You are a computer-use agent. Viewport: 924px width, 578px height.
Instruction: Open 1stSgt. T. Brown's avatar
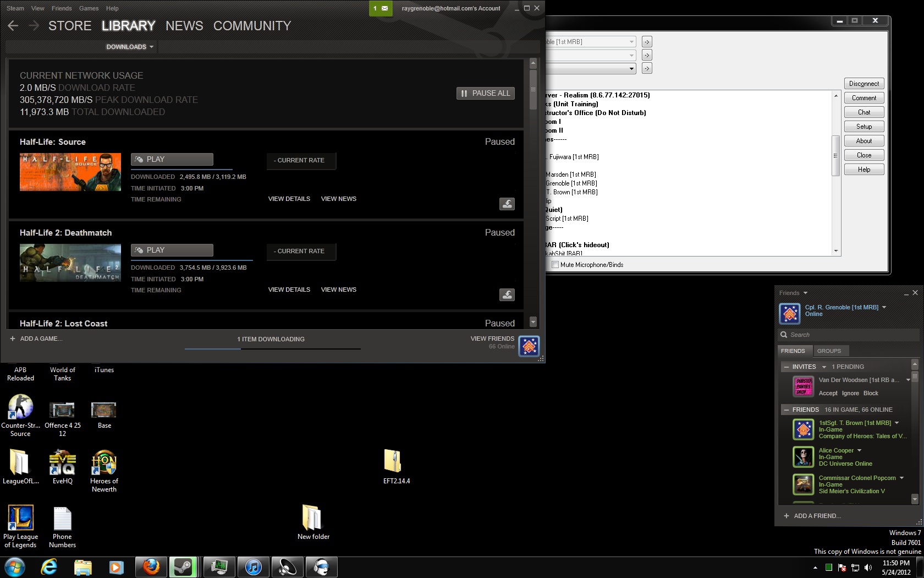pyautogui.click(x=804, y=429)
